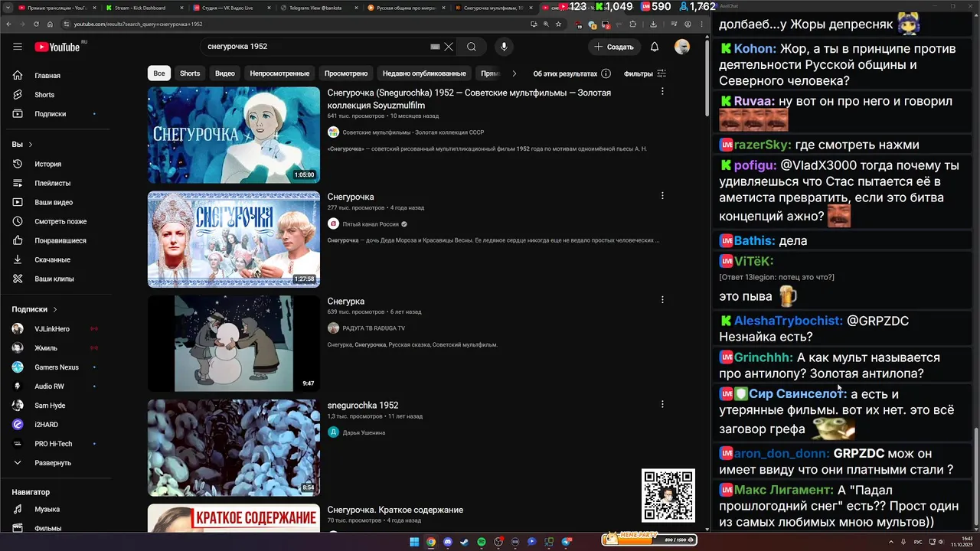Select the Просмотрено filter chip
980x551 pixels.
point(346,73)
